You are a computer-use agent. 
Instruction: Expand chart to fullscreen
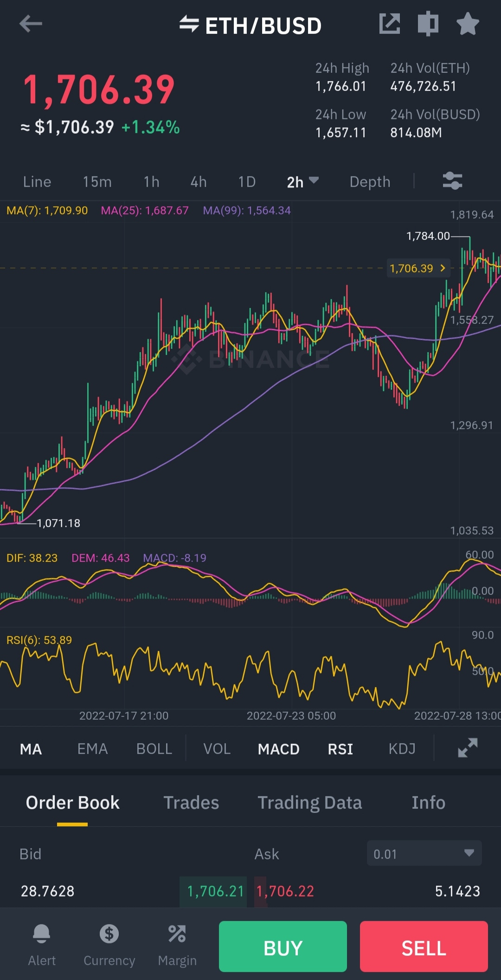(468, 748)
